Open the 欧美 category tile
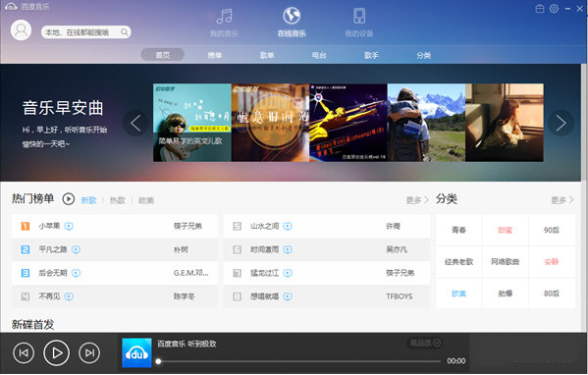The height and width of the screenshot is (375, 588). point(458,294)
